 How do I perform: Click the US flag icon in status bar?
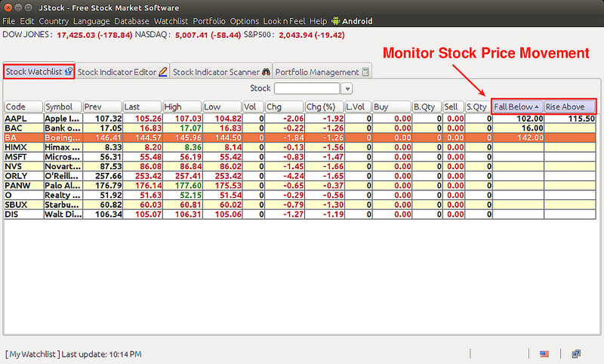pos(544,353)
